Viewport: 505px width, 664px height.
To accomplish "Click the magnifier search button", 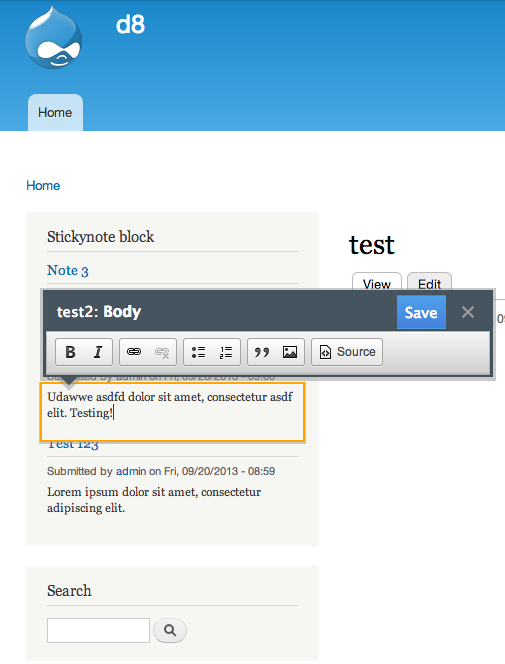I will pos(170,630).
